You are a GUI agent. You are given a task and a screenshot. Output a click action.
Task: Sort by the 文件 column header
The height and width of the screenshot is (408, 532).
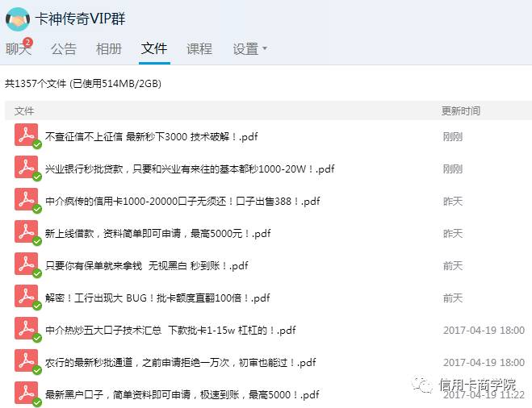[24, 111]
